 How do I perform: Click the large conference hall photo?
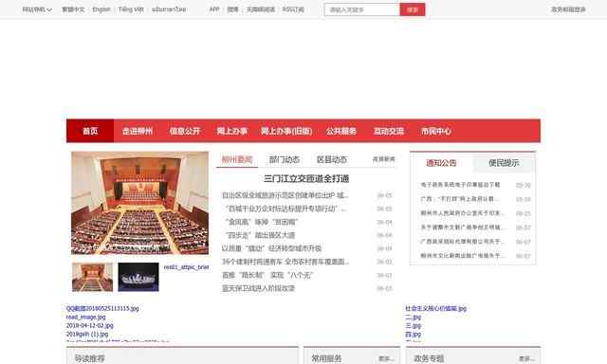click(x=139, y=203)
